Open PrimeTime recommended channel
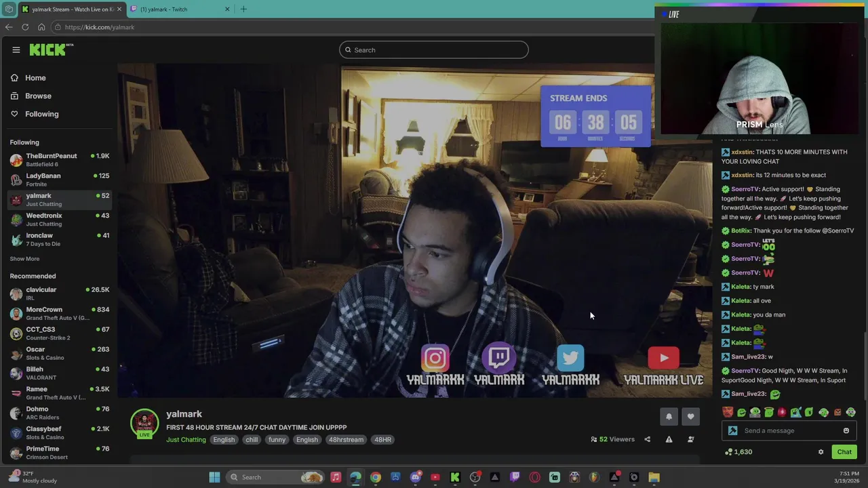 coord(60,453)
